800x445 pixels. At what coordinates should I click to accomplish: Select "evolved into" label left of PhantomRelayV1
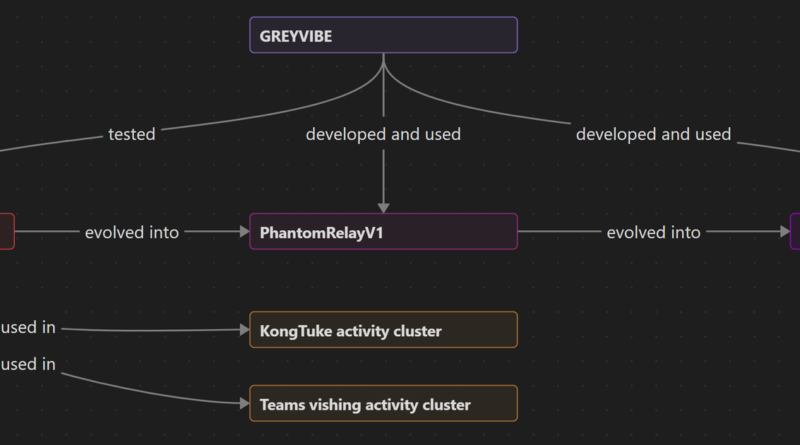(x=132, y=233)
